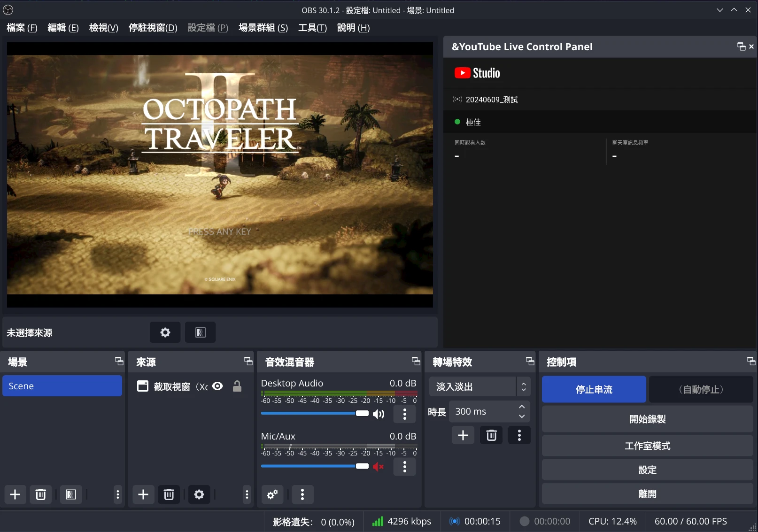This screenshot has width=758, height=532.
Task: Unmute Mic/Aux speaker icon
Action: [x=379, y=467]
